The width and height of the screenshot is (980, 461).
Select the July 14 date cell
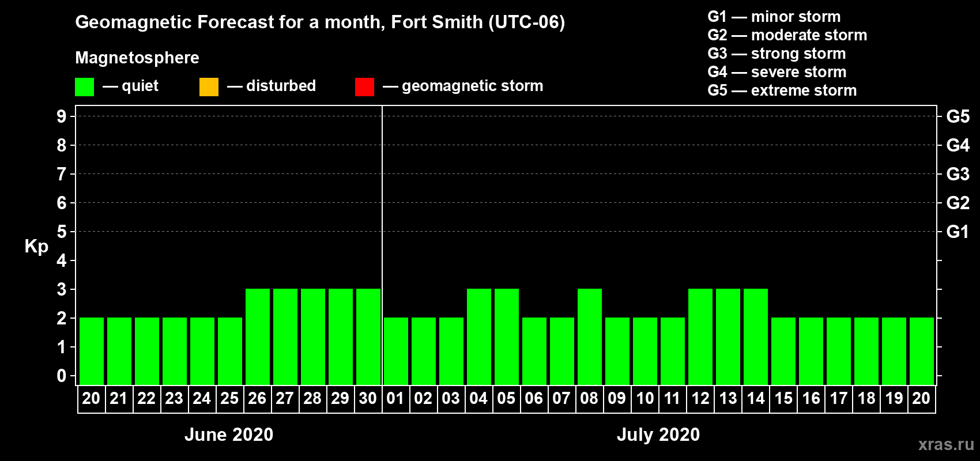pos(755,399)
